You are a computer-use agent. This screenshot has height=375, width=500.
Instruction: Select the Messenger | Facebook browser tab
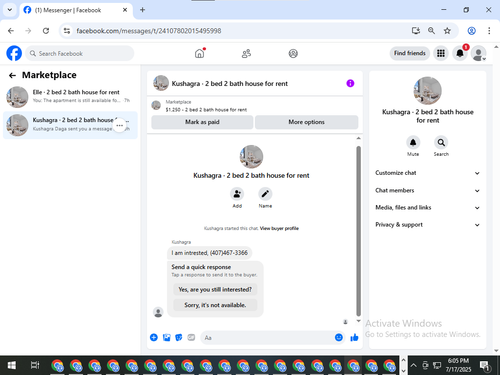[x=76, y=10]
